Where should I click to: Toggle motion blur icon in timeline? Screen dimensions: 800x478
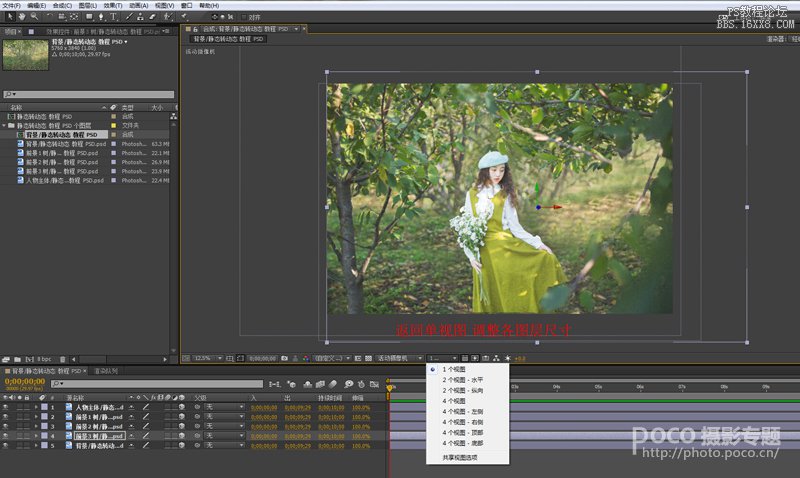click(x=333, y=384)
